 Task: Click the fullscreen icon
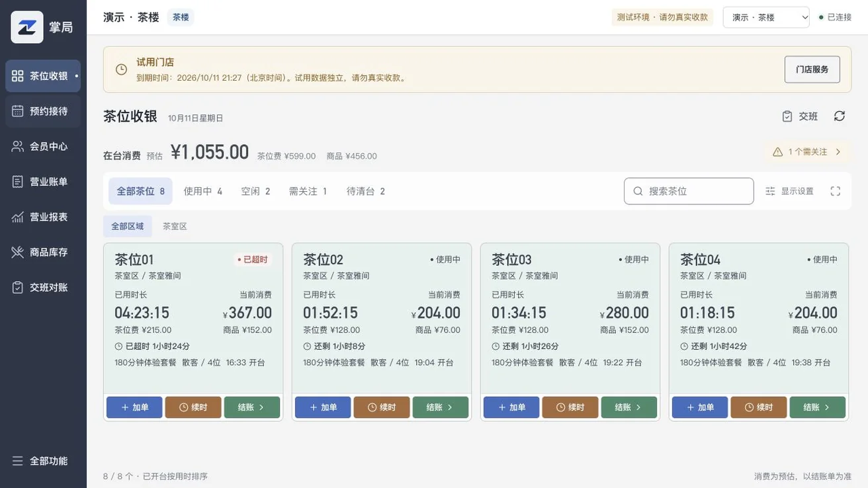[836, 191]
